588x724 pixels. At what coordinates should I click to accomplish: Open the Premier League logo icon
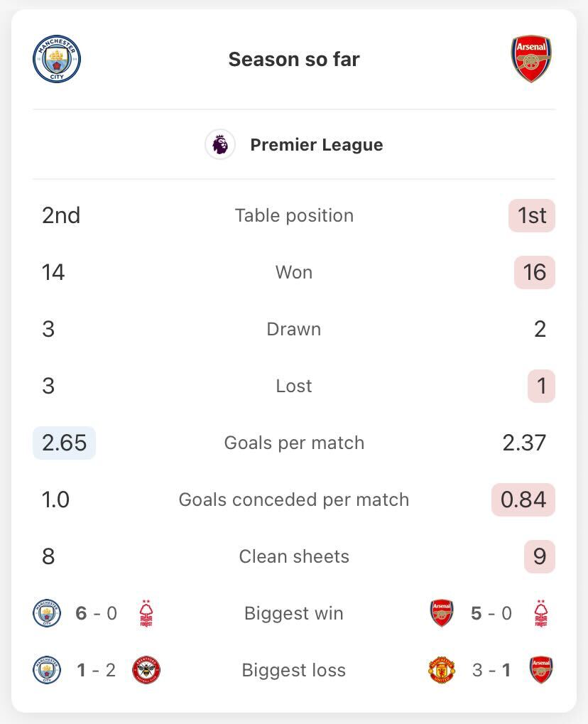click(220, 144)
